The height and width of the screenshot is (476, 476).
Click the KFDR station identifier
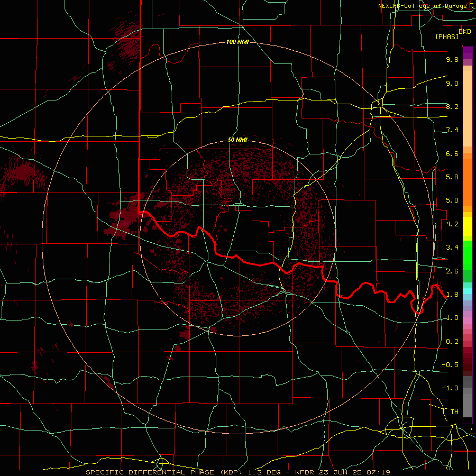[x=304, y=472]
